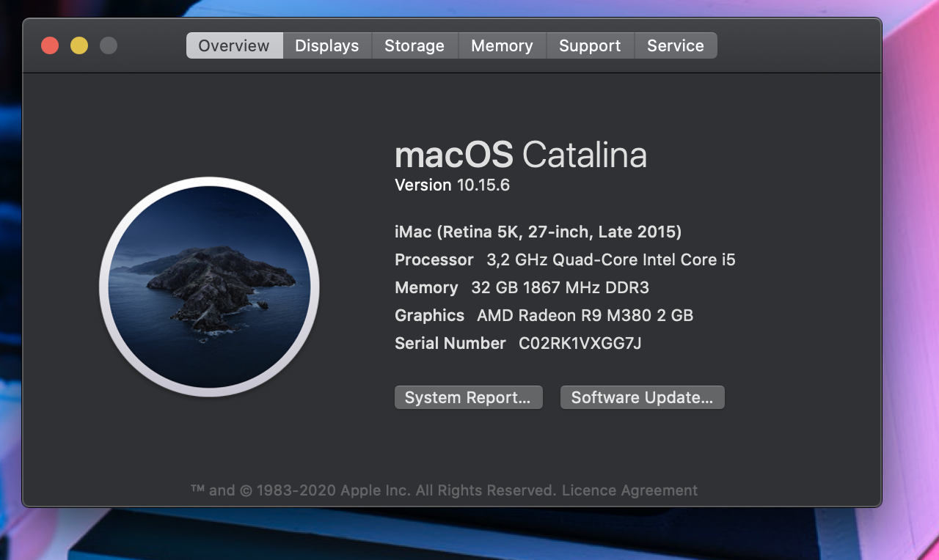Click the 32 GB 1867 MHz DDR3 value

[560, 288]
